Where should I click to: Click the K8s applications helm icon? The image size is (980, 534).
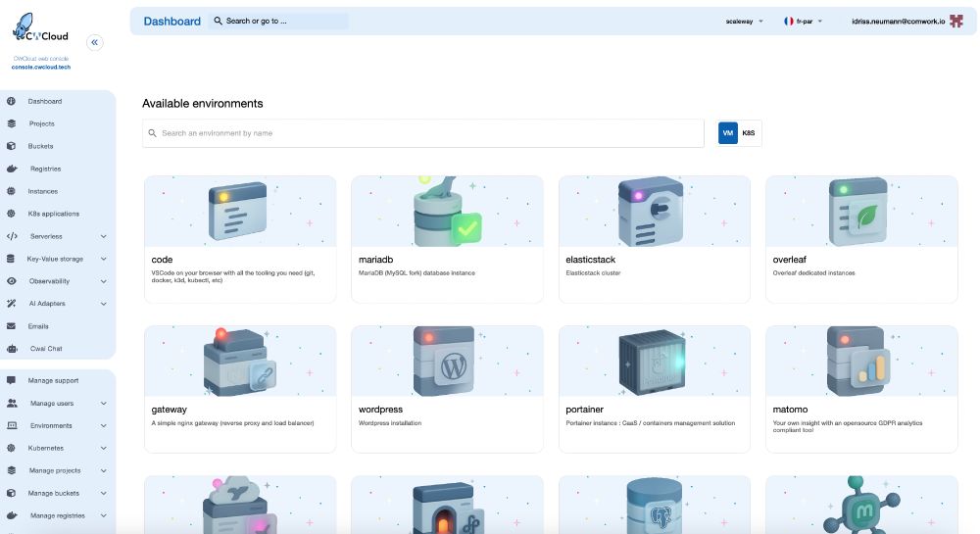tap(11, 214)
